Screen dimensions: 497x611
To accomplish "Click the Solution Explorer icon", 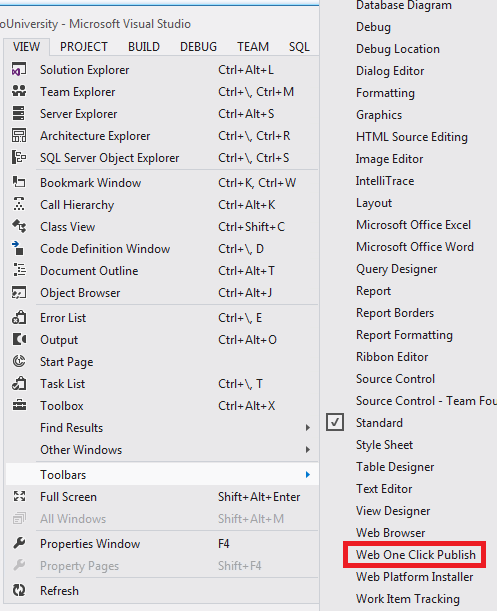I will coord(19,69).
